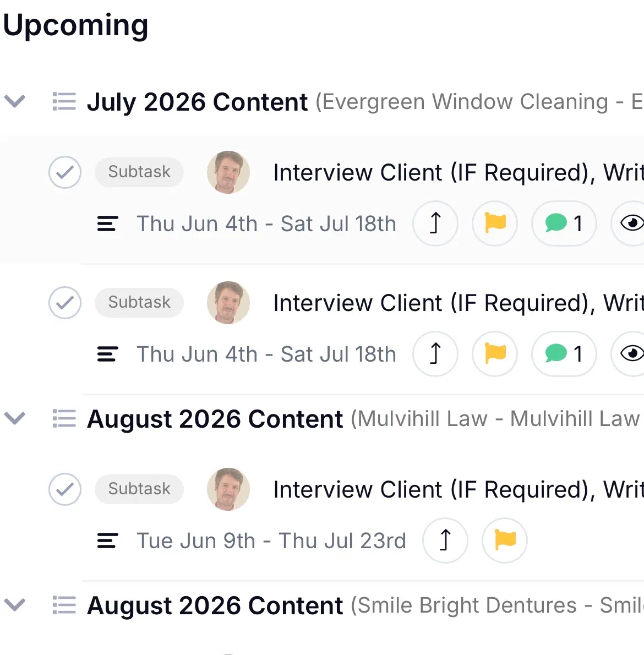Open August 2026 Content Mulvihill Law list
The height and width of the screenshot is (655, 644).
215,419
